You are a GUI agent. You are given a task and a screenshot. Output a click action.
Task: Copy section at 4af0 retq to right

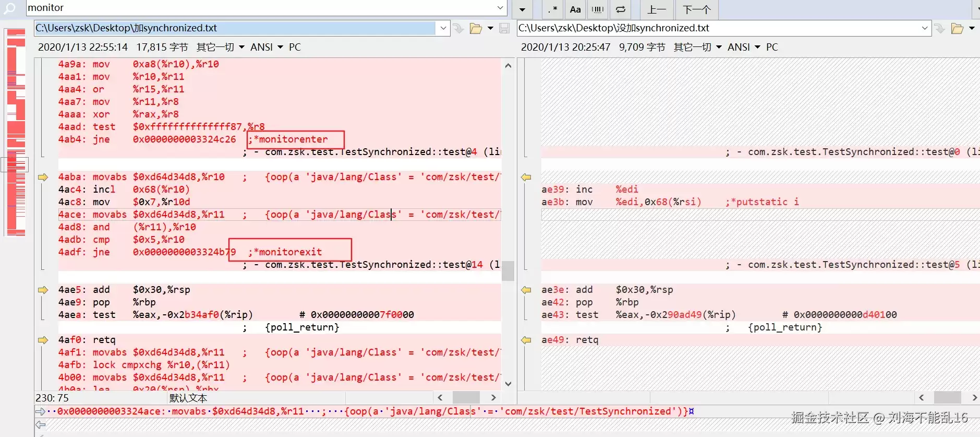[43, 340]
